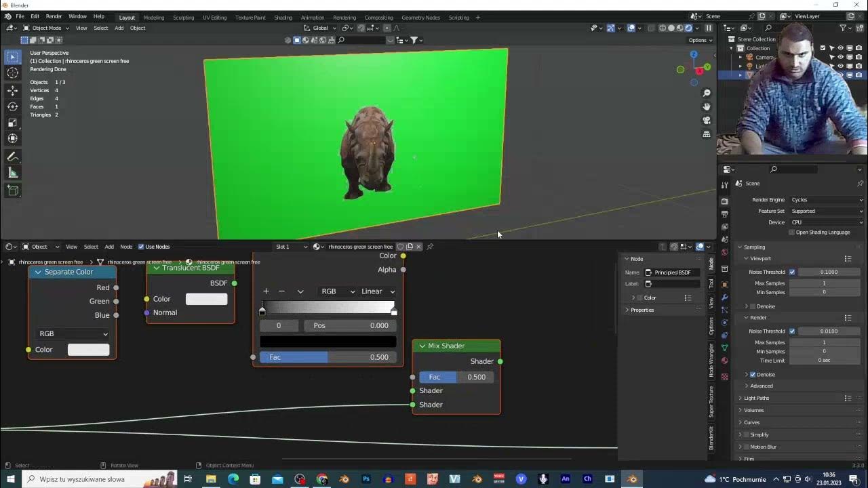Click the node Label input field
868x488 pixels.
click(671, 284)
